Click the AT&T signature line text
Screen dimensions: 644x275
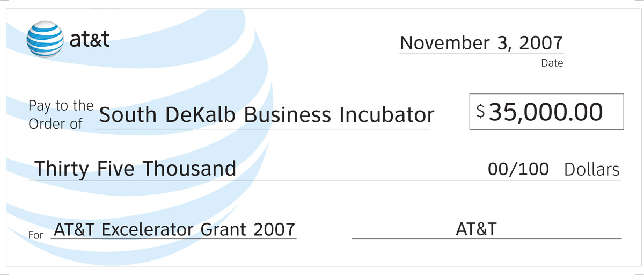(x=476, y=229)
